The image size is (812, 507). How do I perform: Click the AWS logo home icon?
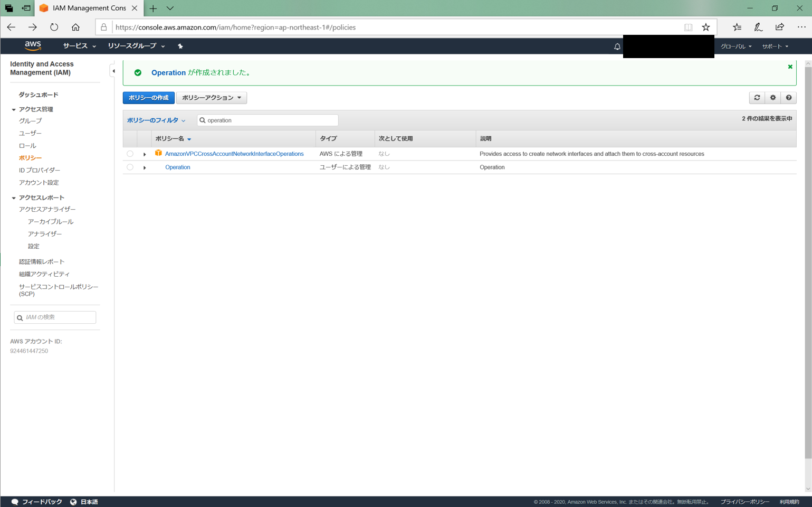[x=33, y=46]
